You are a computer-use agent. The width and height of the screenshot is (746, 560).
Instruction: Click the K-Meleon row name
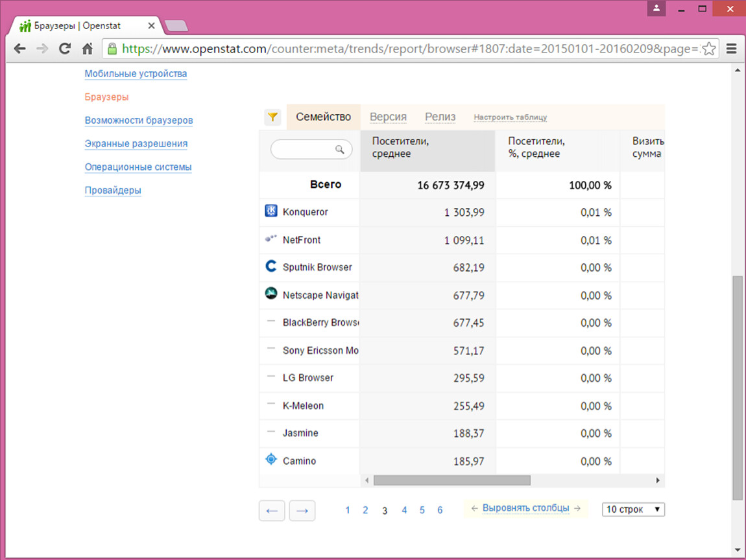[303, 406]
